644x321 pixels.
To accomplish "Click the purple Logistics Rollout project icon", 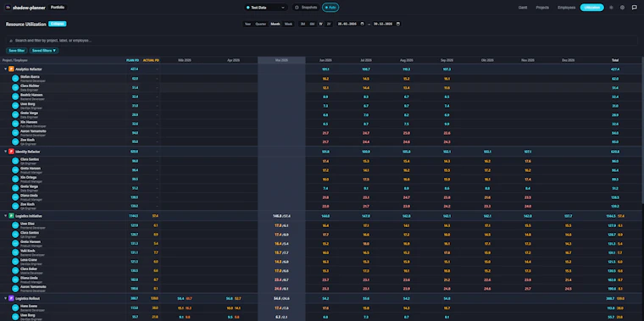I will (x=12, y=298).
